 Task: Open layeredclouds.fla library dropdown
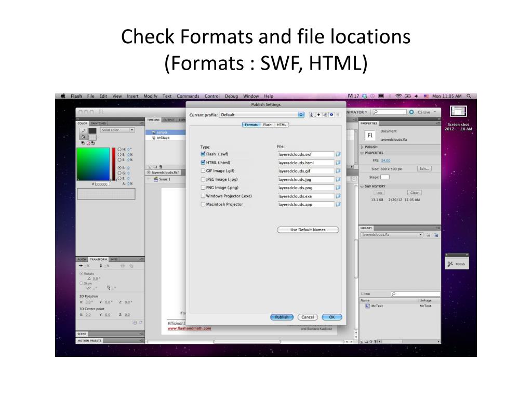[392, 235]
